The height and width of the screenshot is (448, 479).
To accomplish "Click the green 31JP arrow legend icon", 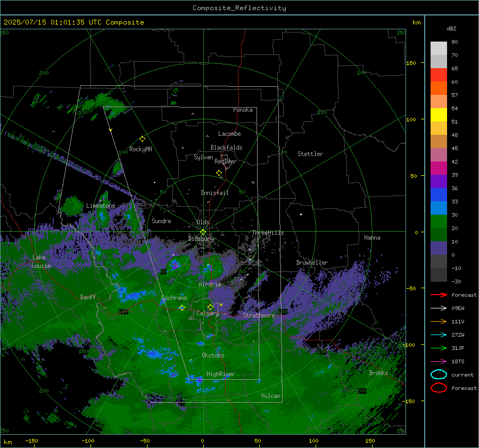I will (439, 348).
